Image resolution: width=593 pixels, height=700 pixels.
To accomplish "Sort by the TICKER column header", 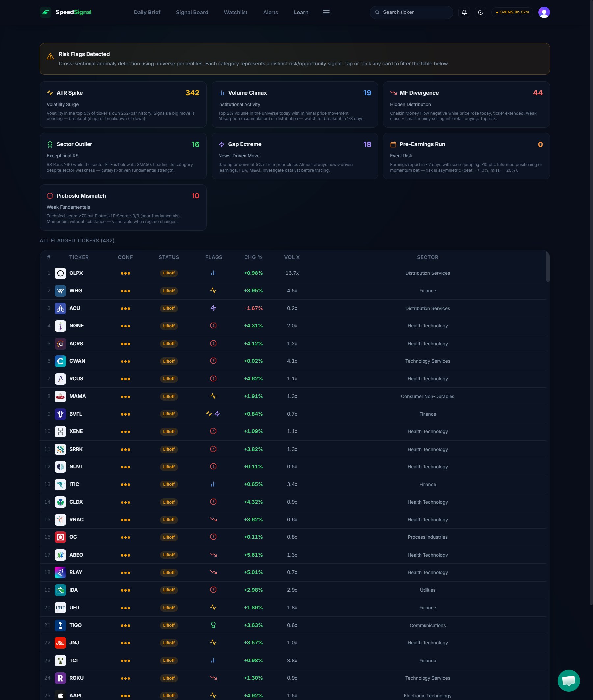I will pyautogui.click(x=79, y=257).
